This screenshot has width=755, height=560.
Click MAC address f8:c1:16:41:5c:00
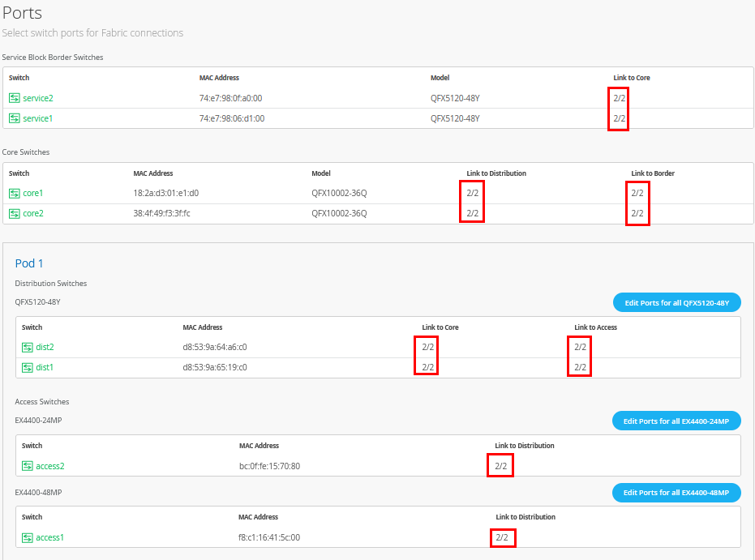[x=269, y=537]
